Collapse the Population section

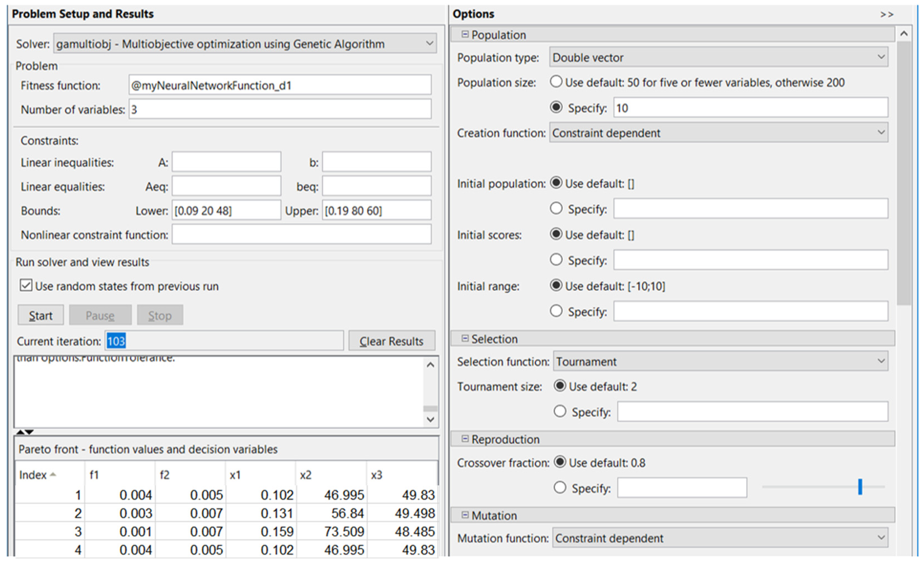465,34
